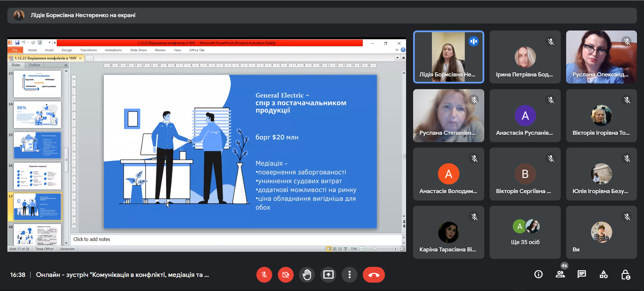
Task: Click the slide text 'борг $20 млн'
Action: [277, 137]
